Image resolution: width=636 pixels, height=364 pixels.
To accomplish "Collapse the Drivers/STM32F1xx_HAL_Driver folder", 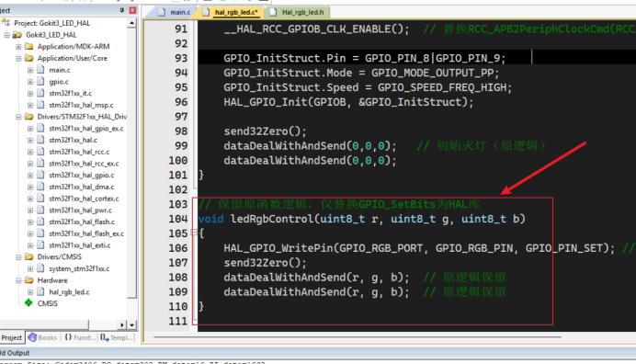I will coord(18,117).
